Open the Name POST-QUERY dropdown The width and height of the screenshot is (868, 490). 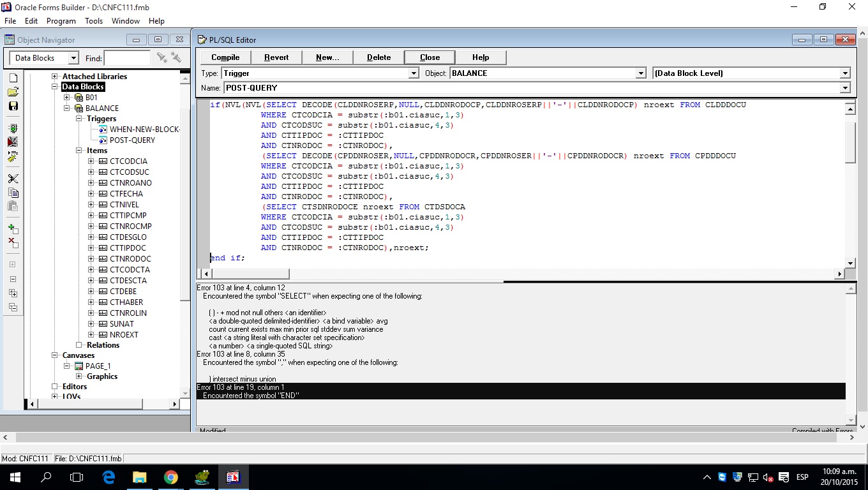pos(845,88)
